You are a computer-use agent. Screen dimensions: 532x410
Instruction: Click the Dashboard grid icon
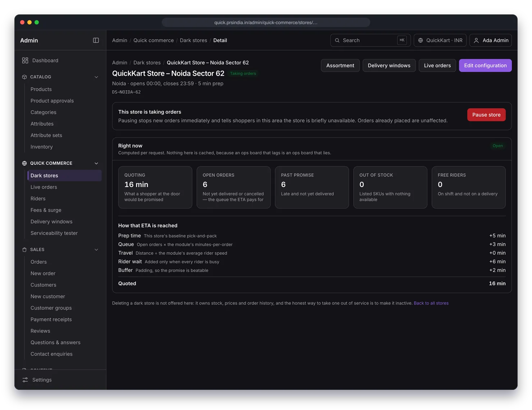tap(25, 60)
